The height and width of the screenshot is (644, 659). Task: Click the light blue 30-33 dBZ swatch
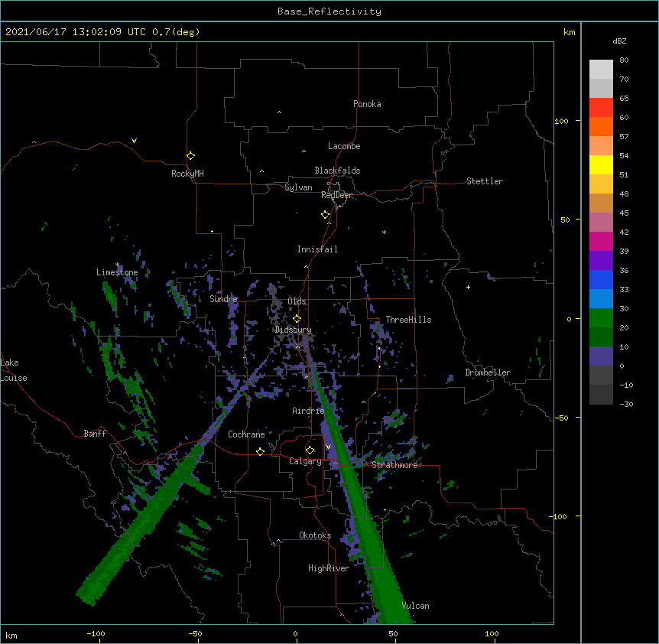point(601,298)
